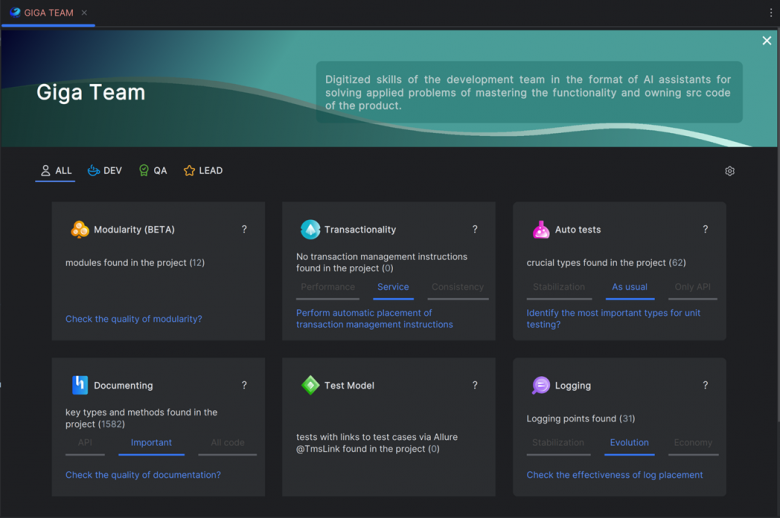Switch Documenting scope to All code
Viewport: 780px width, 518px height.
(227, 443)
